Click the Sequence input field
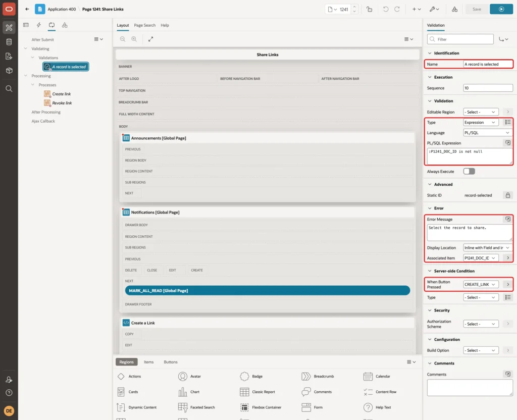 click(x=488, y=88)
